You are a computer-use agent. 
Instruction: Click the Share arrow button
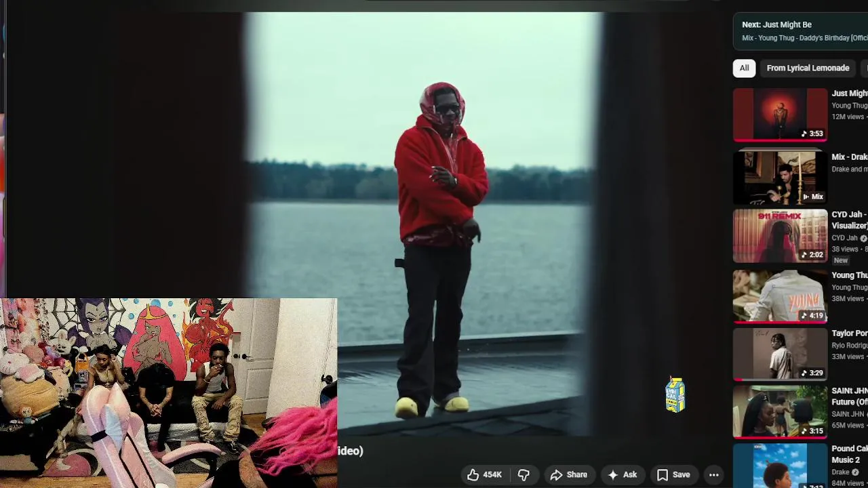(x=568, y=475)
